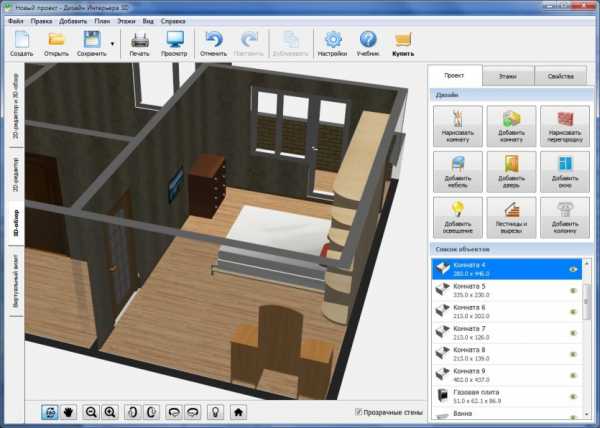Click the zoom in magnifier icon

pyautogui.click(x=110, y=411)
